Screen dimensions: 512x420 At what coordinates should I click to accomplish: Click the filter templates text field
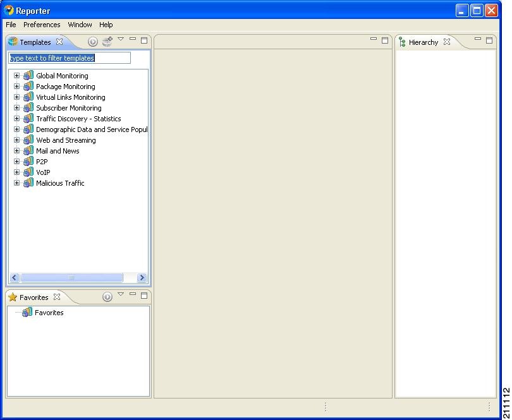click(x=68, y=57)
